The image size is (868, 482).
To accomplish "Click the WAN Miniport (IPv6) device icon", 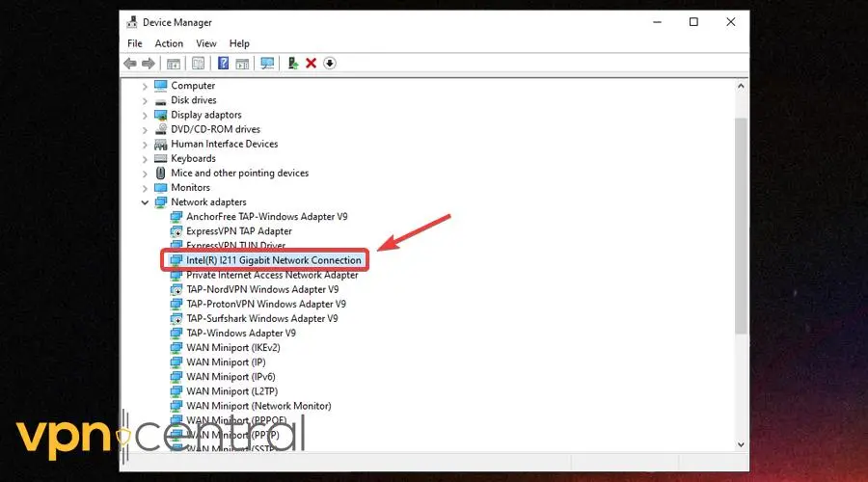I will (176, 377).
